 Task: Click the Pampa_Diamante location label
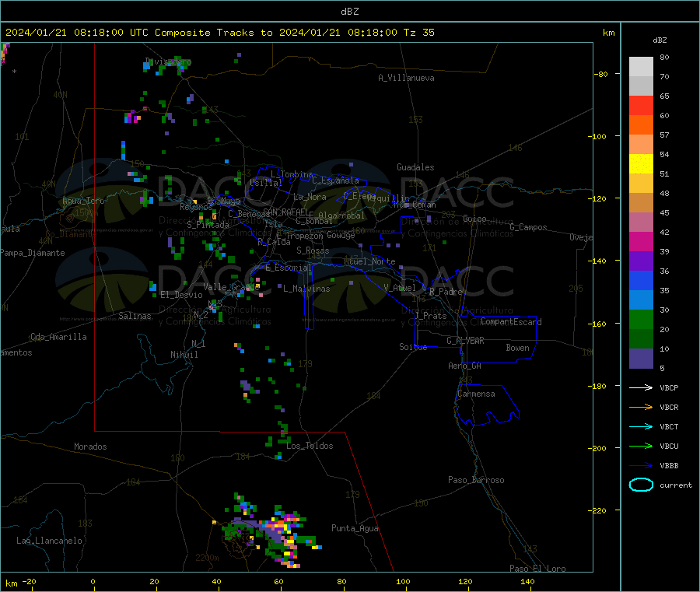[32, 253]
